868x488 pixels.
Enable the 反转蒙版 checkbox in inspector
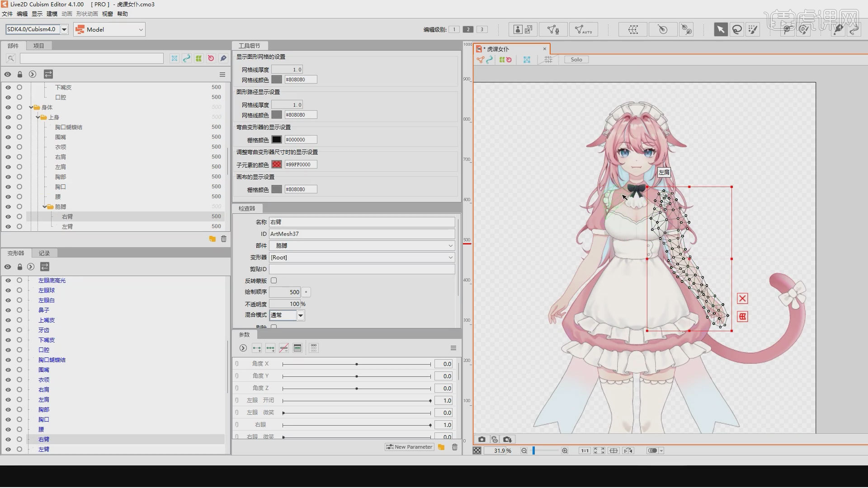(274, 280)
